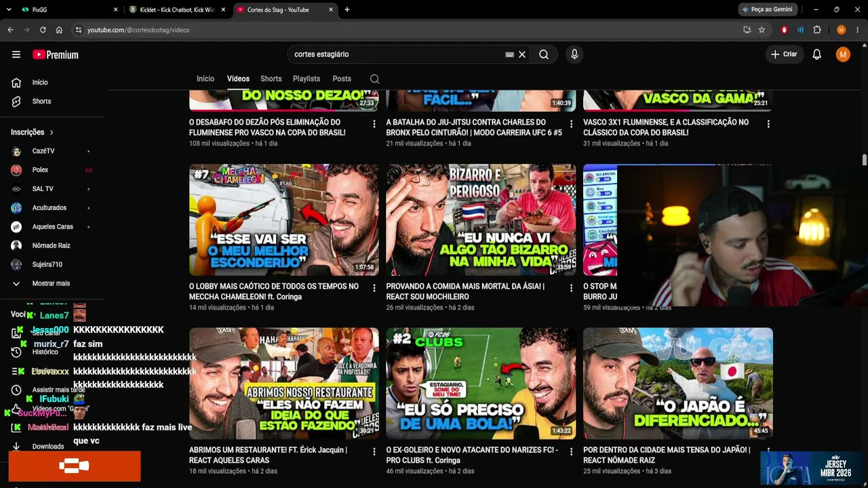Expand the sidebar with Mostrar mais
868x488 pixels.
click(52, 283)
